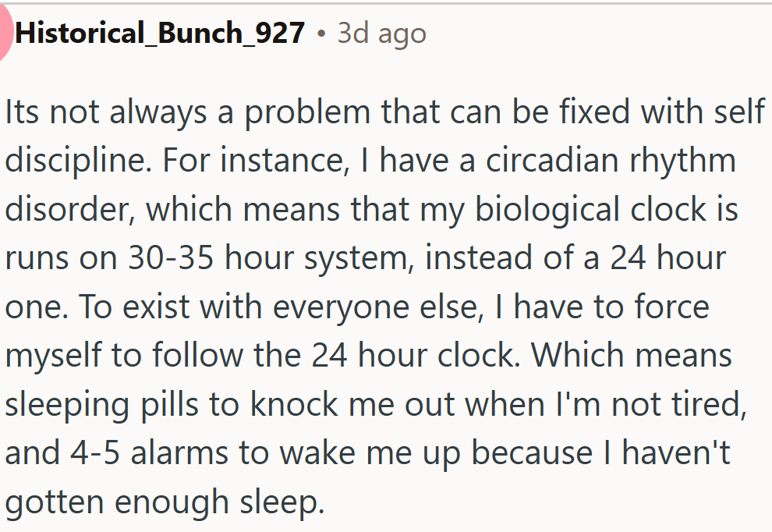Click the phrase 'For instance' in comment
The height and width of the screenshot is (532, 772).
click(253, 161)
